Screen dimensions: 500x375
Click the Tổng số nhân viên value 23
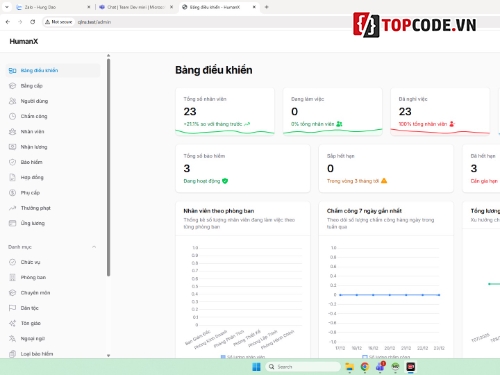coord(190,112)
